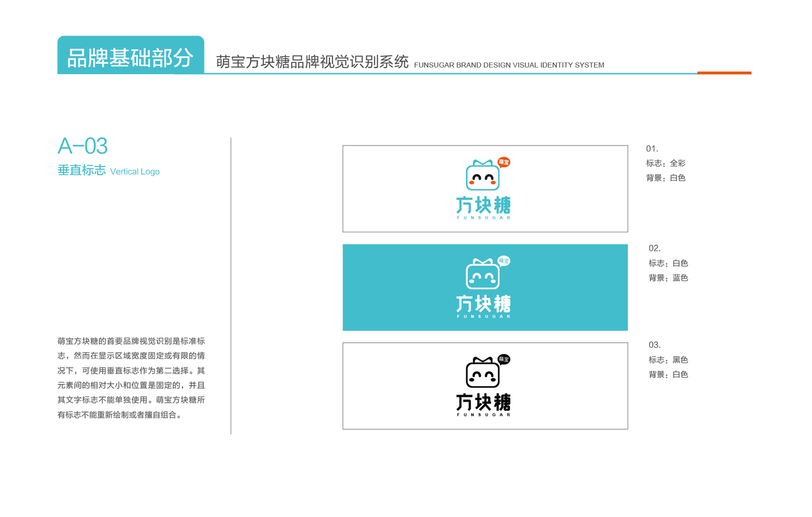Click the black cat mascot logo

coord(482,372)
